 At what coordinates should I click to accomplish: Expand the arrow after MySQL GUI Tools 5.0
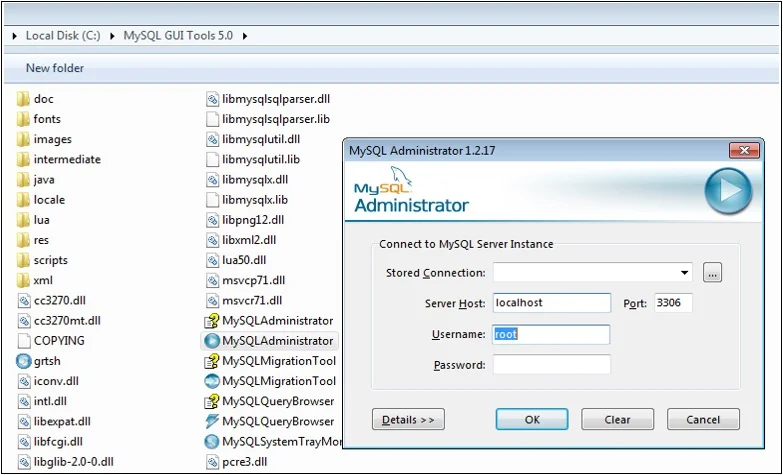pyautogui.click(x=245, y=36)
